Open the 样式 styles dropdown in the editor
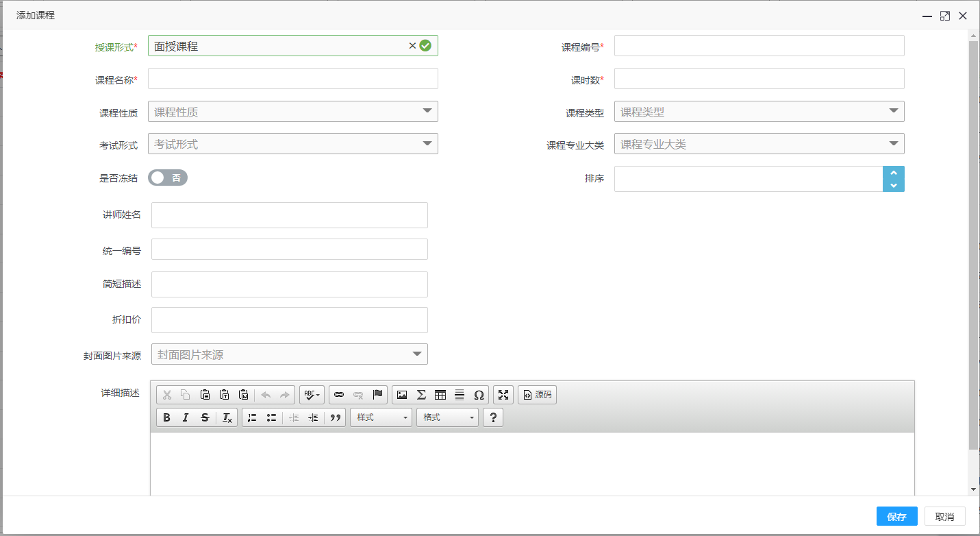 click(x=381, y=417)
